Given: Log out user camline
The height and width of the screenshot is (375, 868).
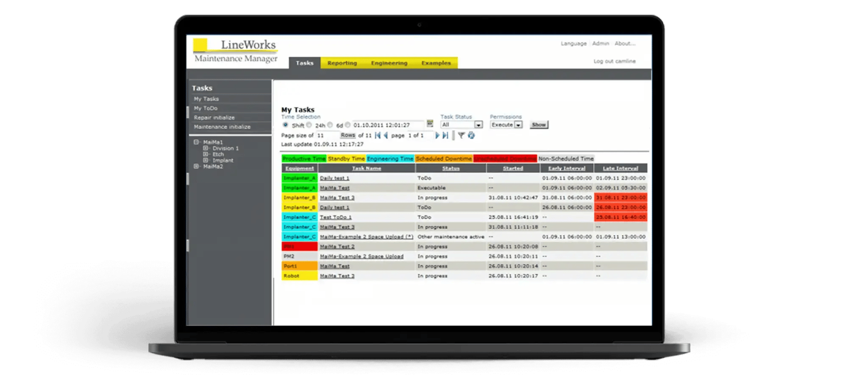Looking at the screenshot, I should [615, 61].
